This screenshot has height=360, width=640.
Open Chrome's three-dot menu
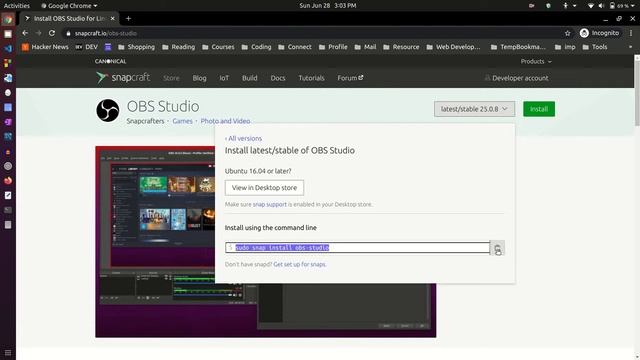click(x=631, y=33)
